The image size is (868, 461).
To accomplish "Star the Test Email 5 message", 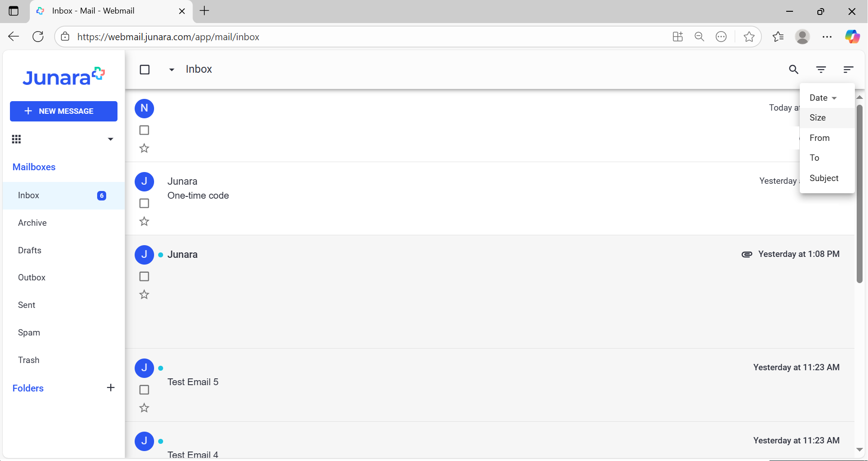I will [144, 408].
